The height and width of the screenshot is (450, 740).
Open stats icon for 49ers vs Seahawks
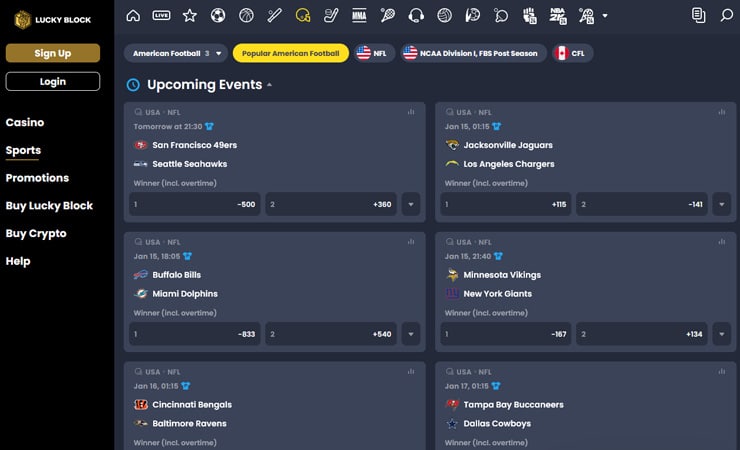(x=411, y=112)
